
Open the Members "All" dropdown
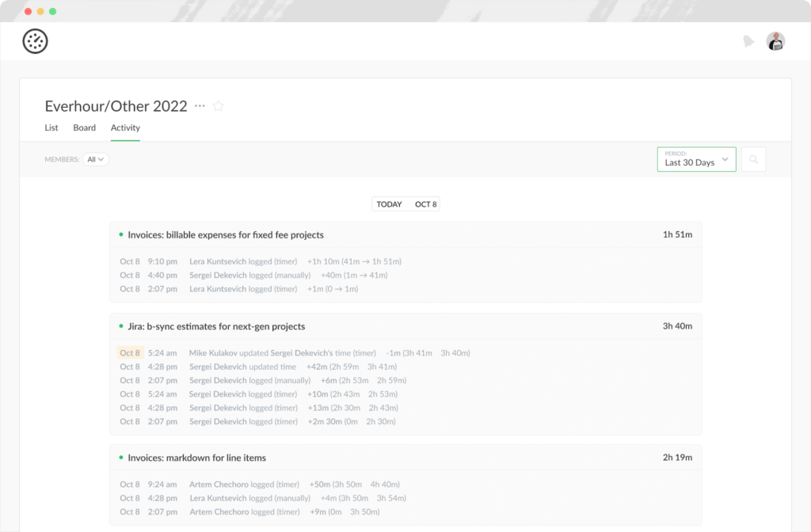point(95,158)
